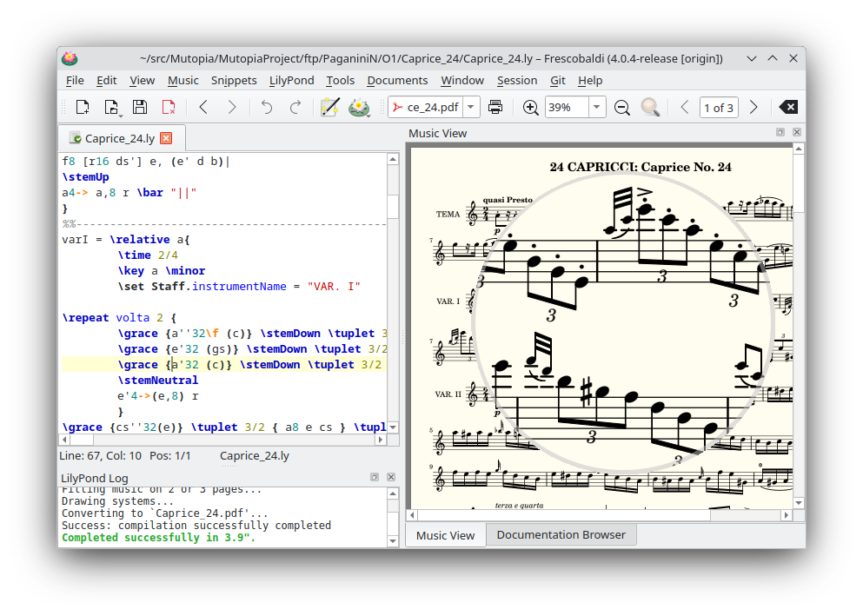
Task: Open the ce_24.pdf document dropdown
Action: 470,107
